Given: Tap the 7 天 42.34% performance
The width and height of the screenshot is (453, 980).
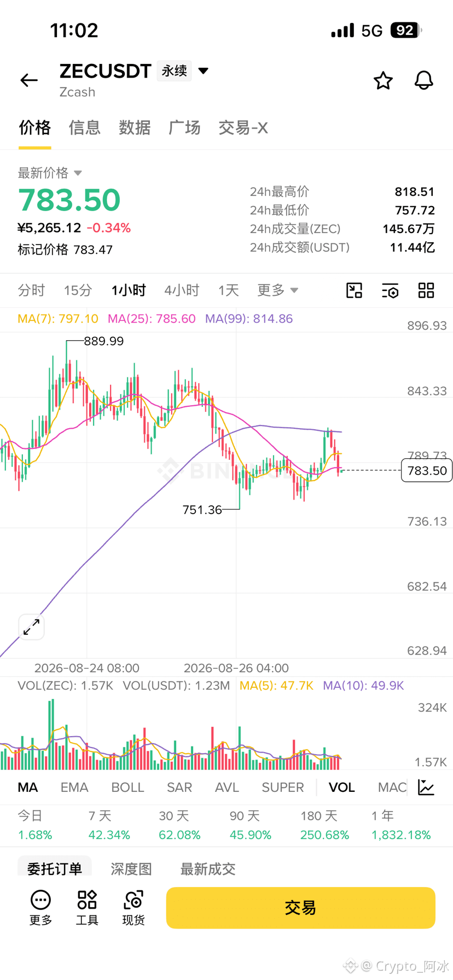Looking at the screenshot, I should (109, 826).
